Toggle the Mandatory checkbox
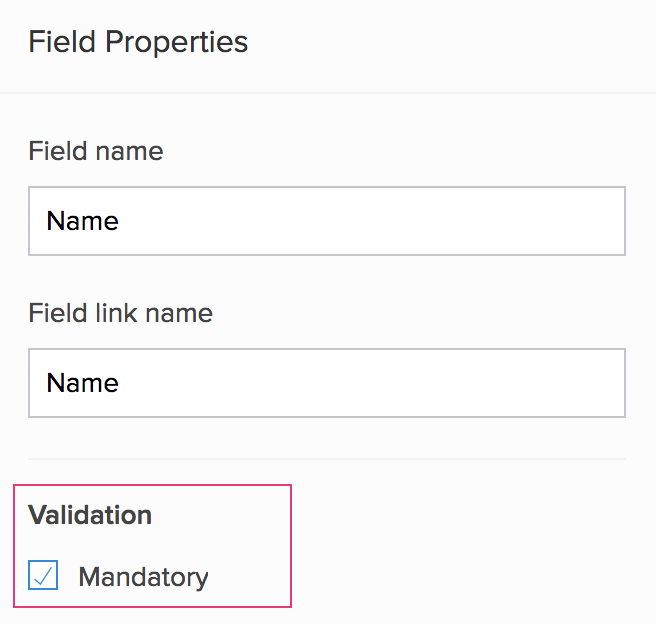The height and width of the screenshot is (624, 656). coord(43,576)
